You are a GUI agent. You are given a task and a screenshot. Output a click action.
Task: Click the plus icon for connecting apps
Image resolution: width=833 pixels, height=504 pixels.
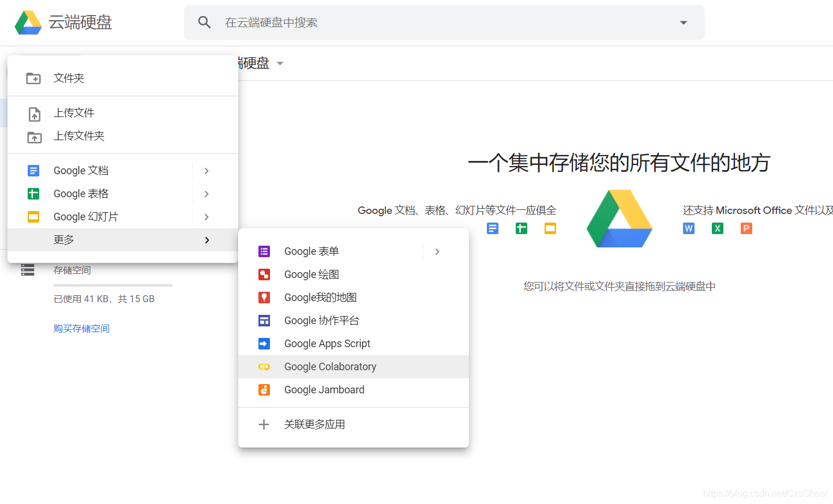tap(264, 424)
